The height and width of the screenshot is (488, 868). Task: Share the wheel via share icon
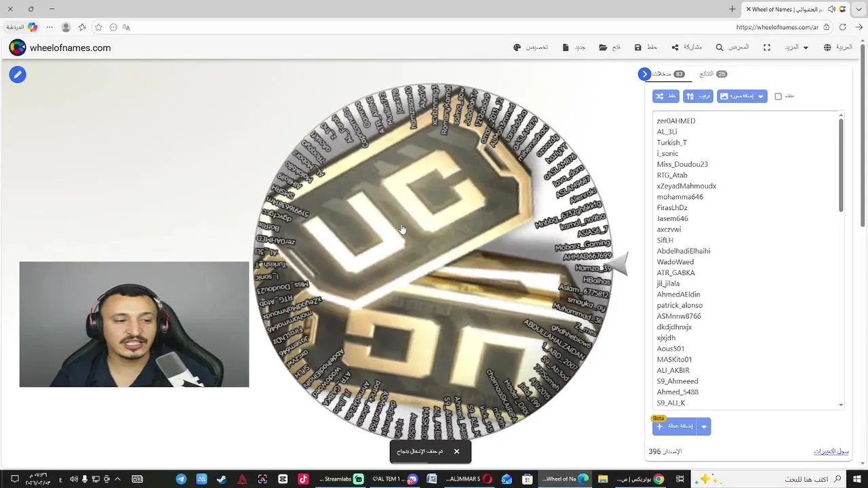pos(675,47)
